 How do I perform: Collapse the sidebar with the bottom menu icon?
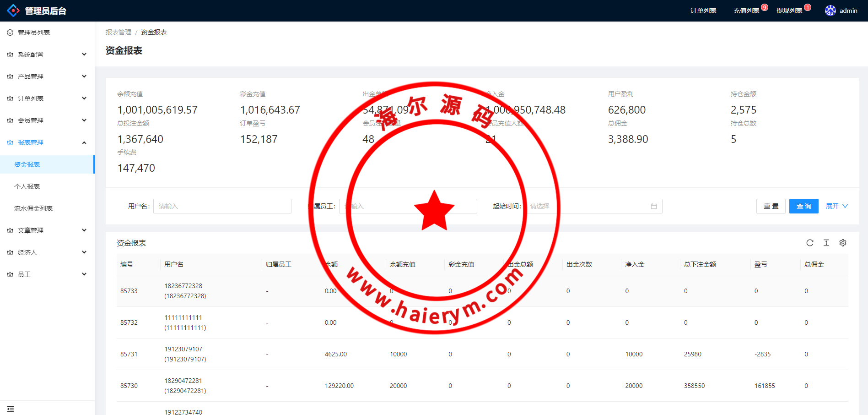pyautogui.click(x=11, y=409)
